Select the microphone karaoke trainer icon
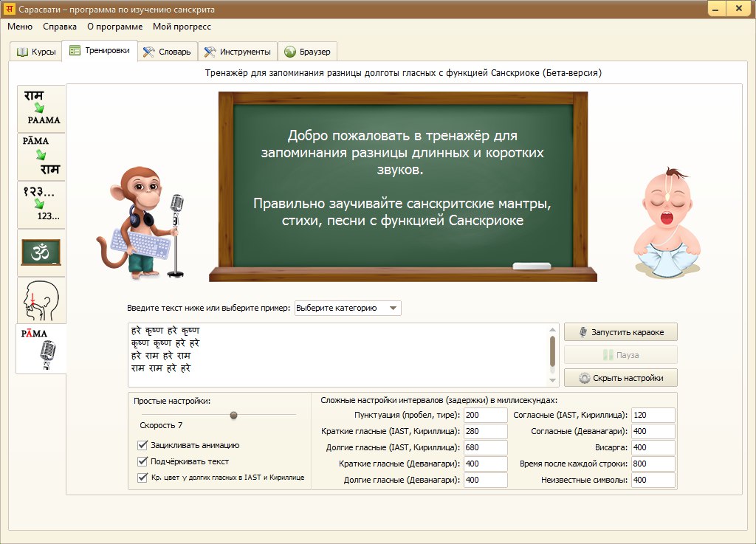This screenshot has height=544, width=756. point(41,348)
